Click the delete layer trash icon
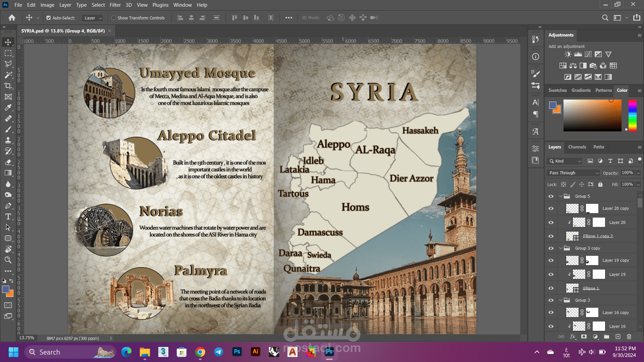This screenshot has height=362, width=644. coord(629,337)
